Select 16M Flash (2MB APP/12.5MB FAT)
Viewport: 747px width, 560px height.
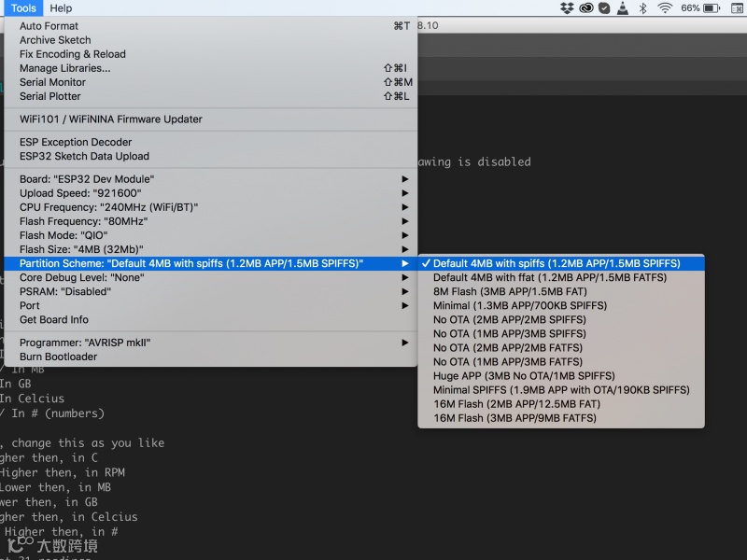(561, 404)
